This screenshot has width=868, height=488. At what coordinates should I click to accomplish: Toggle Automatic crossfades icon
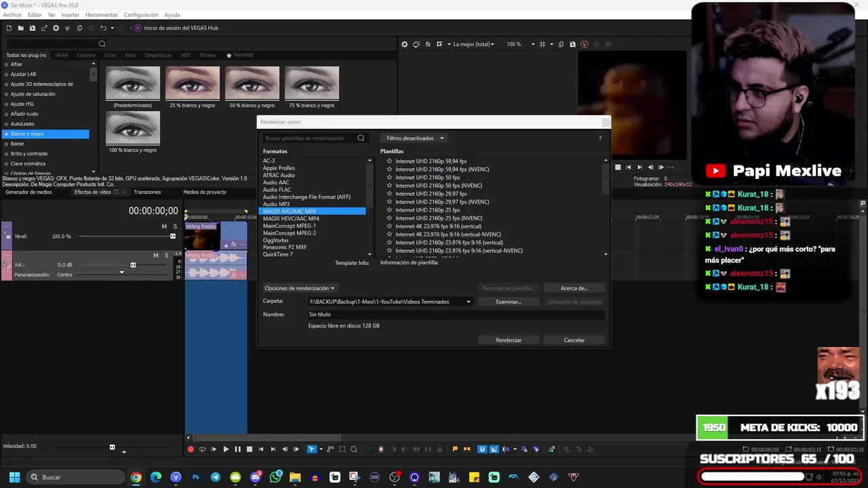(494, 449)
